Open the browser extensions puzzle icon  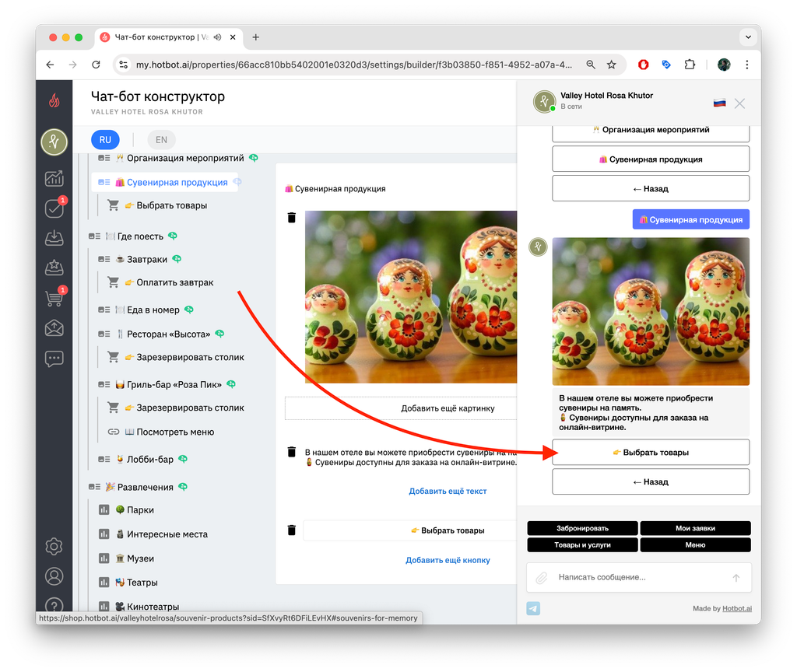click(x=690, y=65)
